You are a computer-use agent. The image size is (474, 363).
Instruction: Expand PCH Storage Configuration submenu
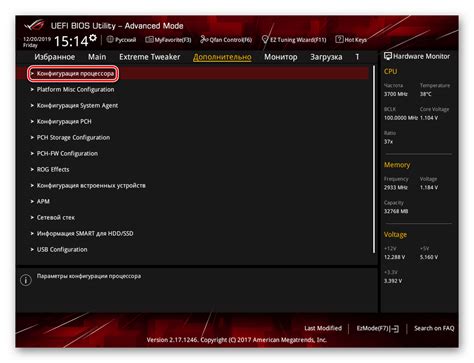tap(73, 137)
